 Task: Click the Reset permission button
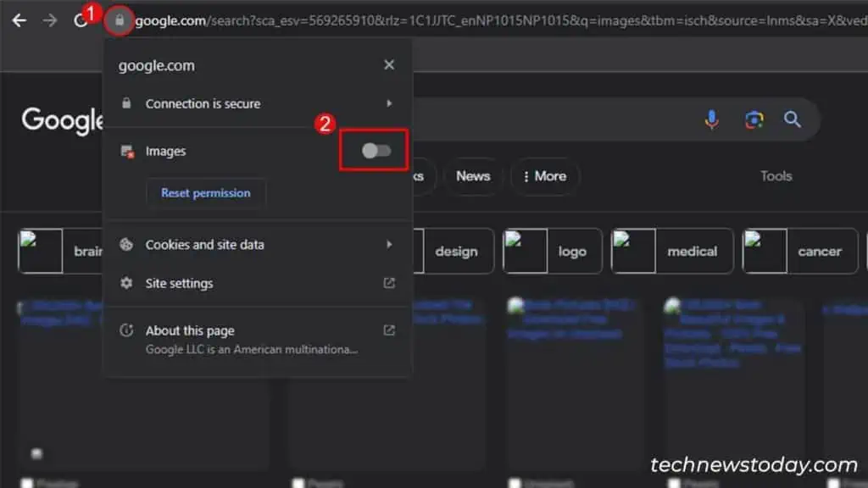(205, 192)
